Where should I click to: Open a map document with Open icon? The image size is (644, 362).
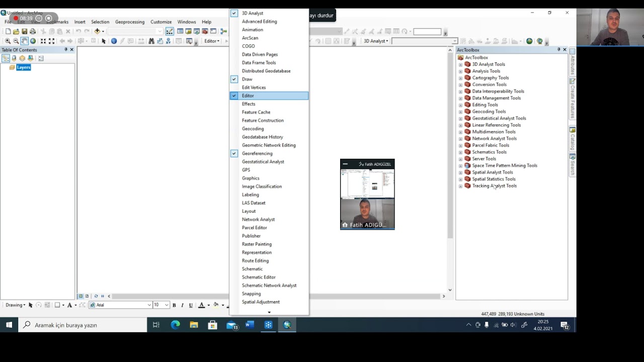pyautogui.click(x=16, y=31)
